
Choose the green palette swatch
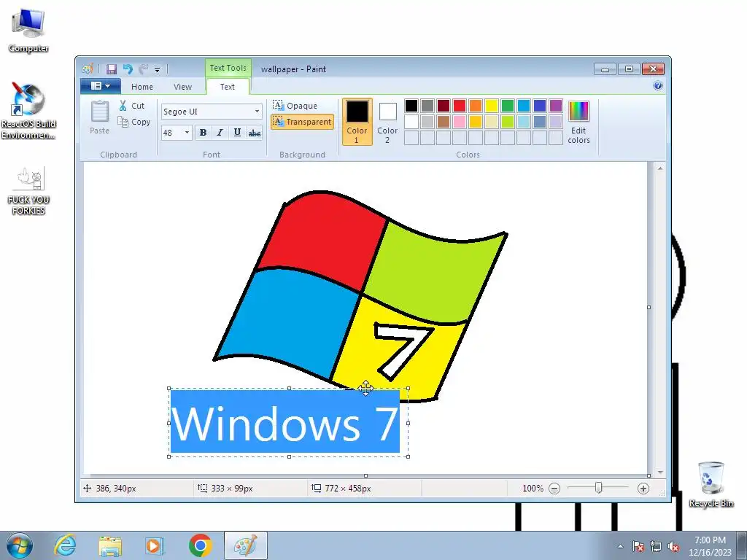pos(508,105)
